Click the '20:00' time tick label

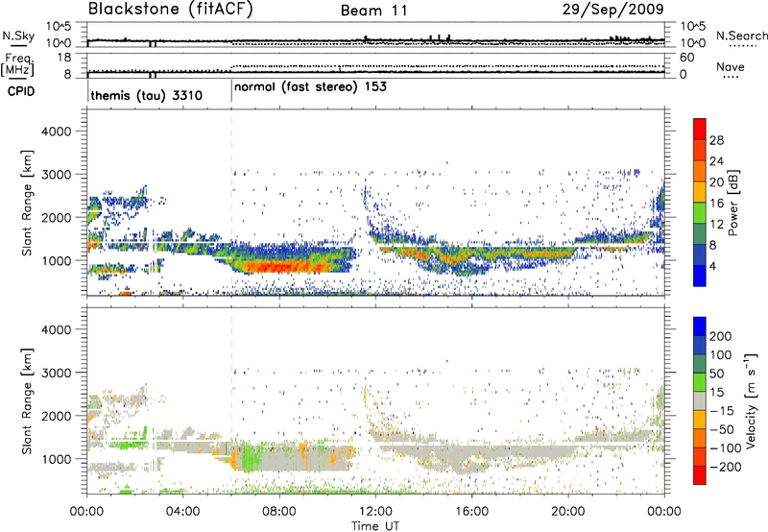tap(567, 512)
